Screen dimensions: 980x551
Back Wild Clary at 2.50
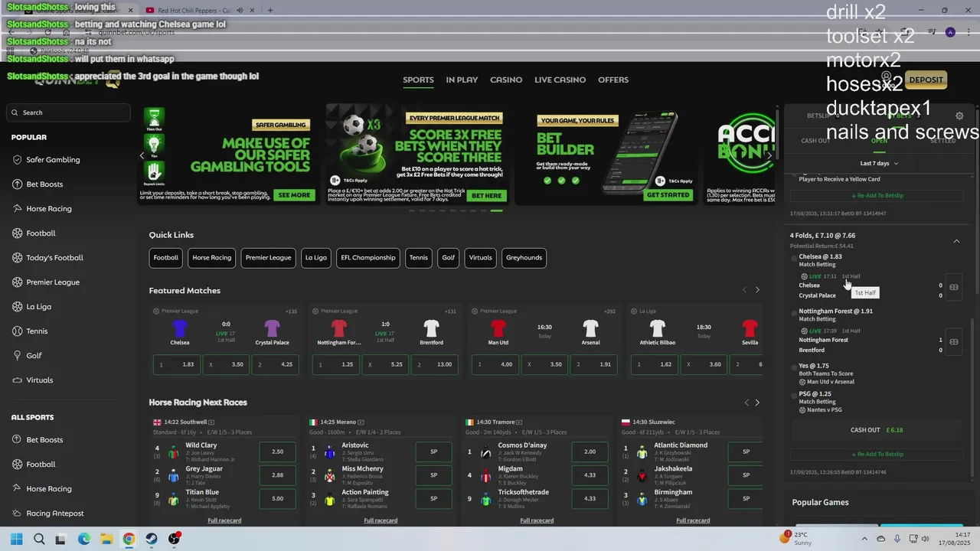tap(278, 452)
